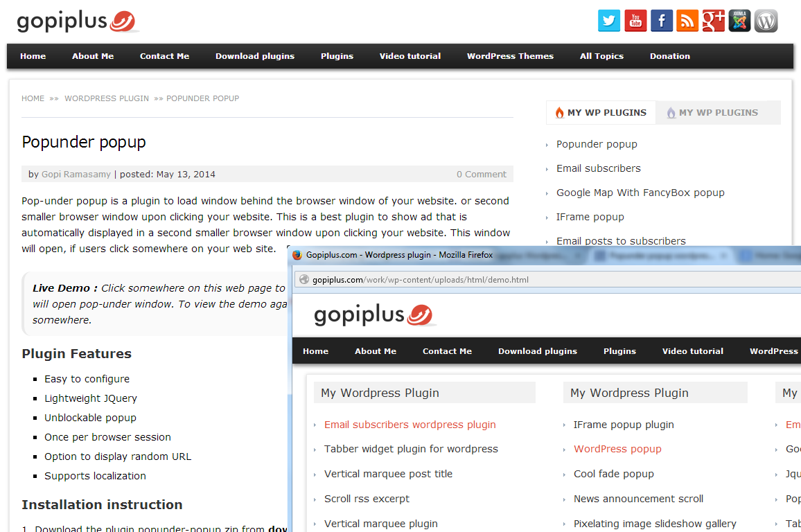Open the Facebook social icon
Viewport: 801px width, 532px height.
[x=662, y=21]
